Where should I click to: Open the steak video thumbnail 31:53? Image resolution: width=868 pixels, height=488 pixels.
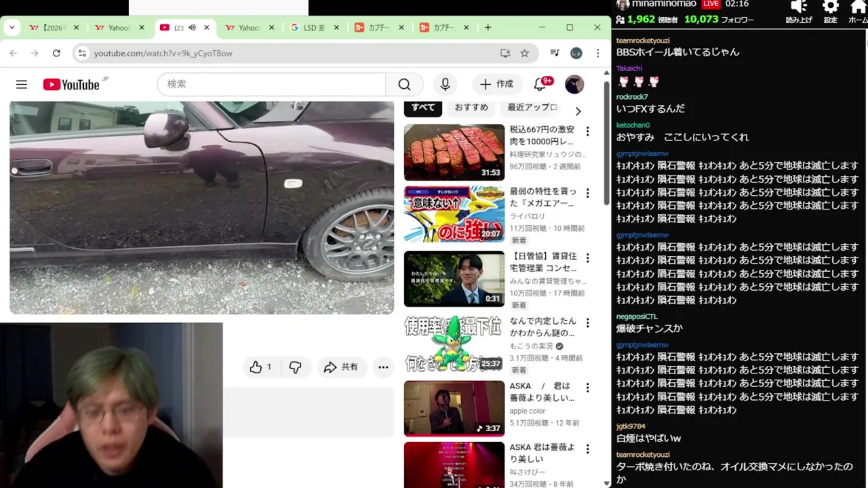[454, 152]
